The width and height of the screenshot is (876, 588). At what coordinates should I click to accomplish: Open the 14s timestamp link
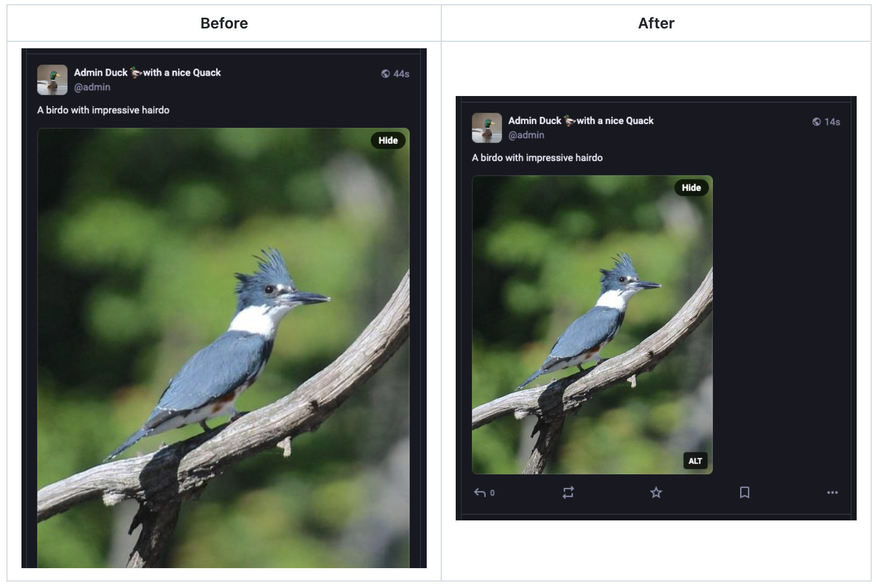[x=832, y=122]
